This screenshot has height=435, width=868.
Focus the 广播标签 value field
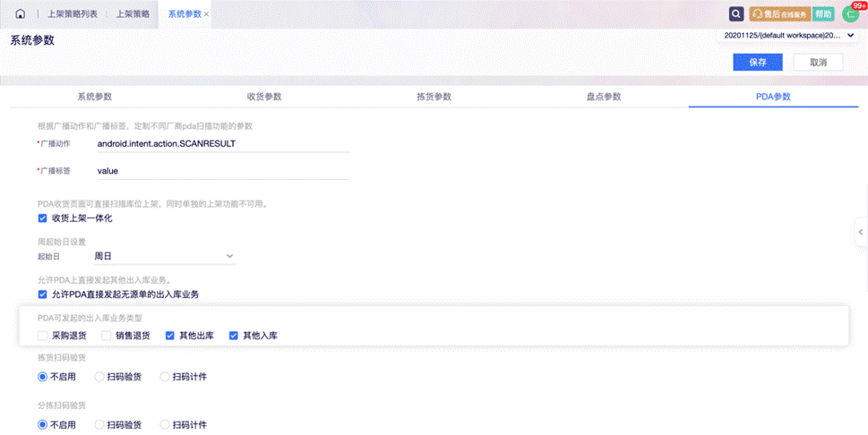222,171
